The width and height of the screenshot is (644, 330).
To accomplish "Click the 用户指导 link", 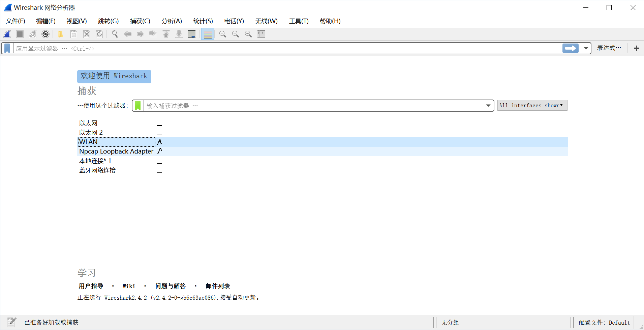I will pos(91,286).
